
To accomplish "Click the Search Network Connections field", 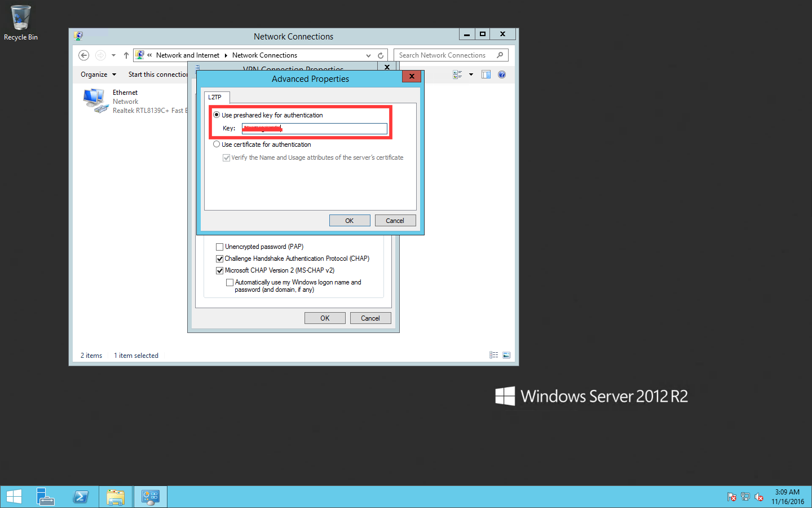I will coord(451,55).
